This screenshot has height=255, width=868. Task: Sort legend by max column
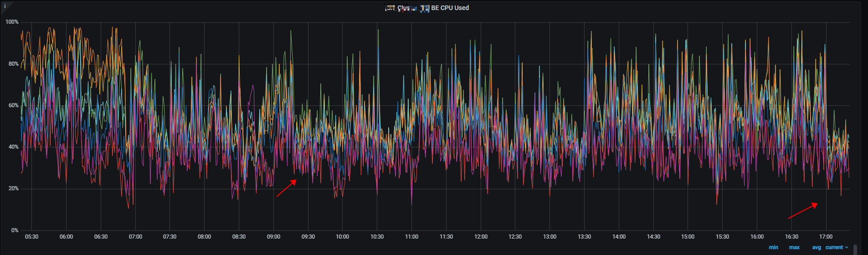click(794, 247)
